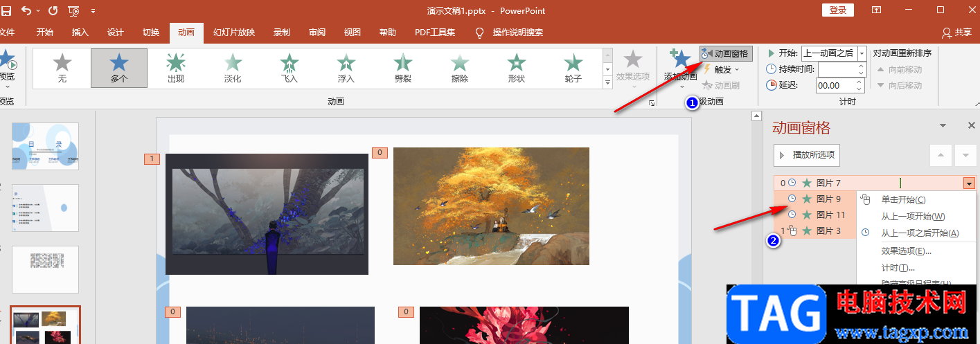Select the 无 (none) animation effect
Viewport: 980px width, 344px height.
click(62, 69)
